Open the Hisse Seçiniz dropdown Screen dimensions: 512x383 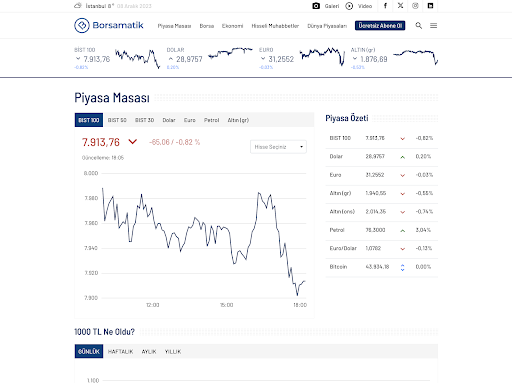[x=278, y=147]
